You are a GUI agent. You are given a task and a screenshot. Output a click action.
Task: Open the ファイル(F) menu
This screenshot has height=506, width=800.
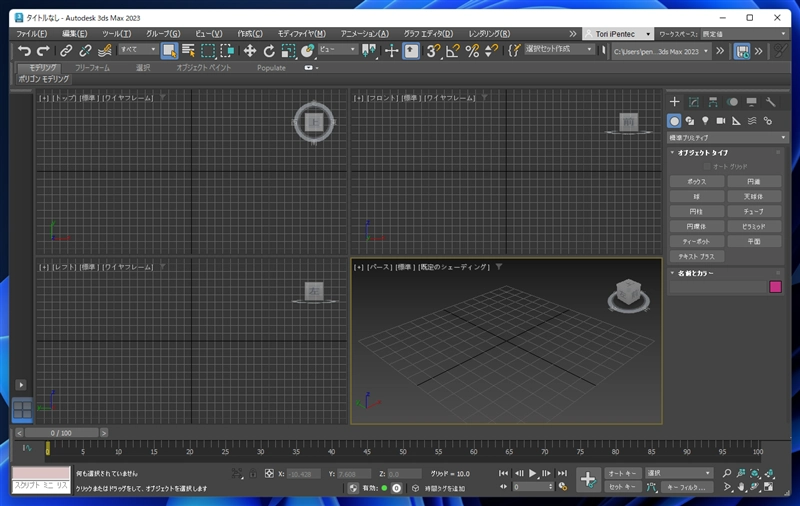click(x=32, y=34)
